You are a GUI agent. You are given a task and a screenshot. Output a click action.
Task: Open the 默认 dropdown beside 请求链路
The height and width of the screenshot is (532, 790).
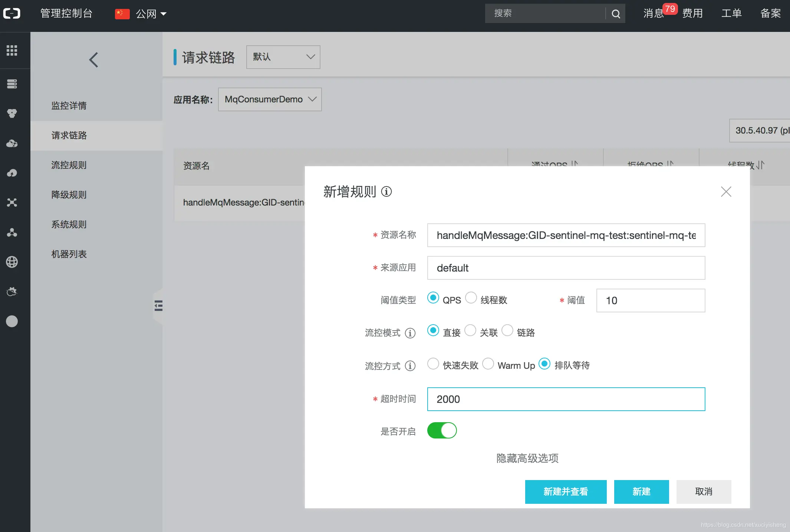point(283,57)
